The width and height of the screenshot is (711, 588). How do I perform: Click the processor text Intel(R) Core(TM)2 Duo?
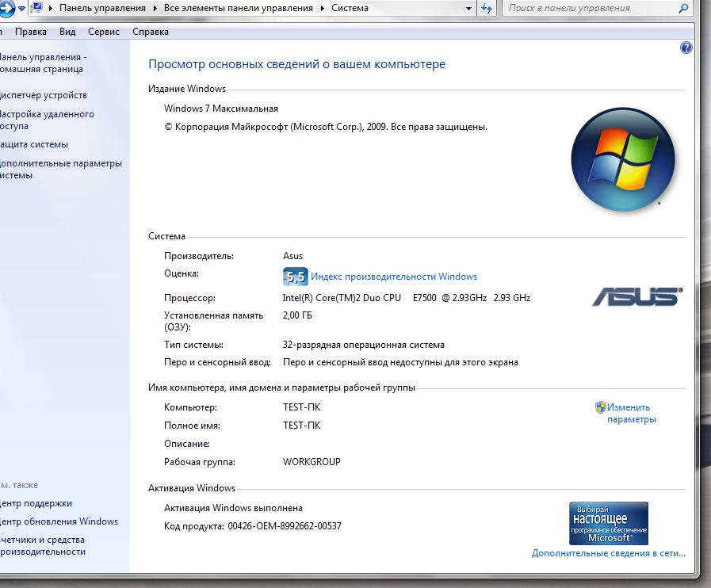(x=331, y=298)
